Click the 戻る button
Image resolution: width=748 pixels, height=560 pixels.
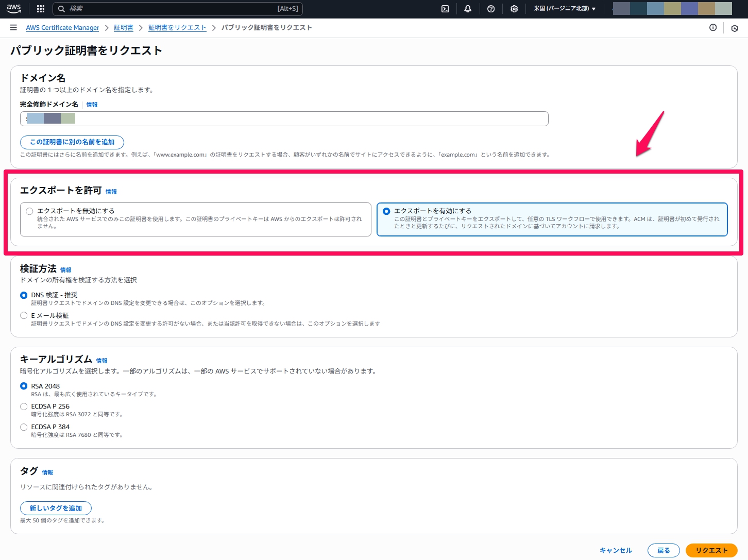[664, 551]
